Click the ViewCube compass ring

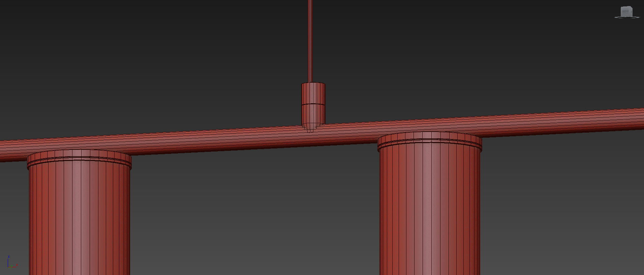pos(627,17)
